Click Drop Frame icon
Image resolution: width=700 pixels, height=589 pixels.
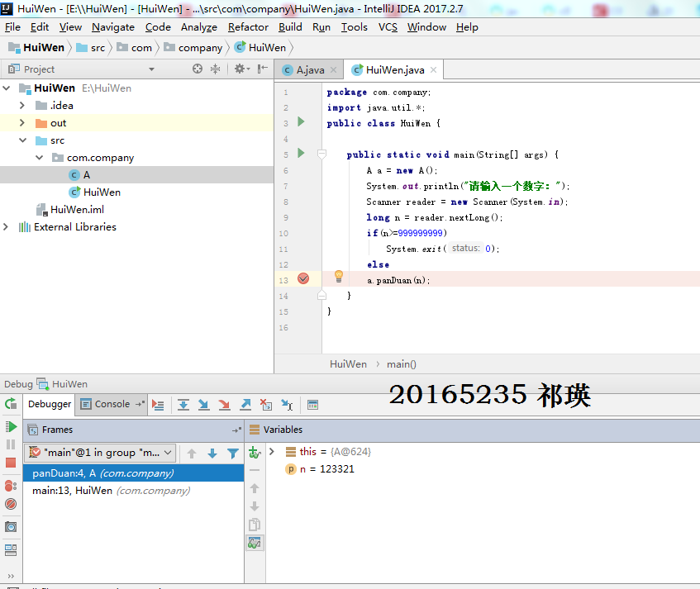pyautogui.click(x=266, y=405)
